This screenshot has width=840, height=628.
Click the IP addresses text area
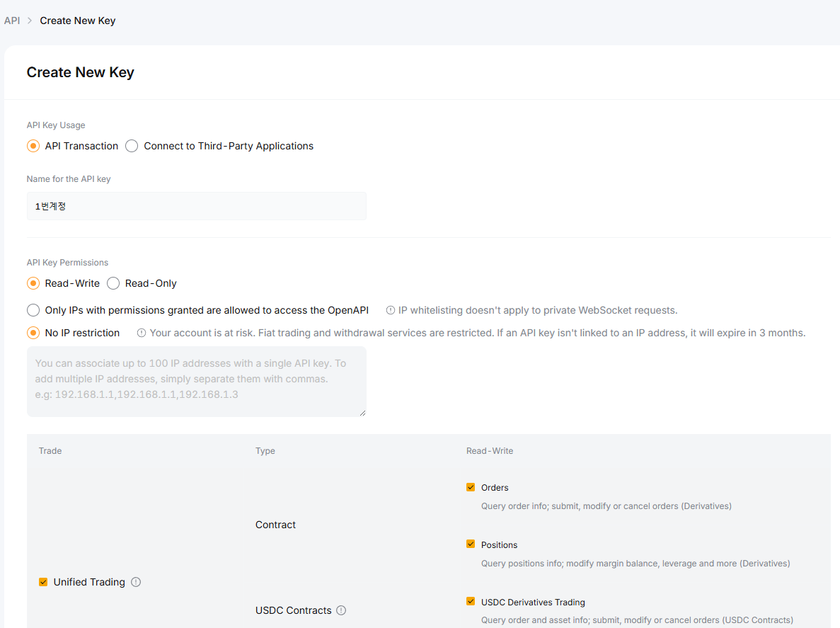[x=196, y=381]
